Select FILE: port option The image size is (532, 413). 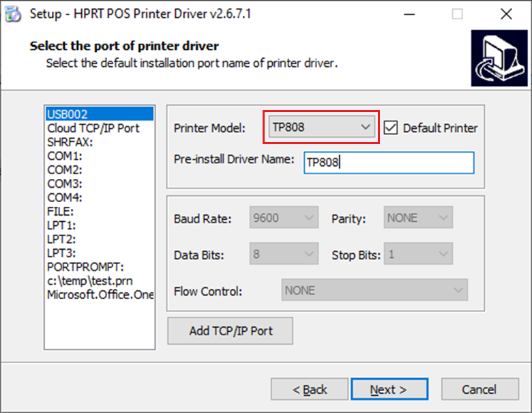click(x=60, y=212)
